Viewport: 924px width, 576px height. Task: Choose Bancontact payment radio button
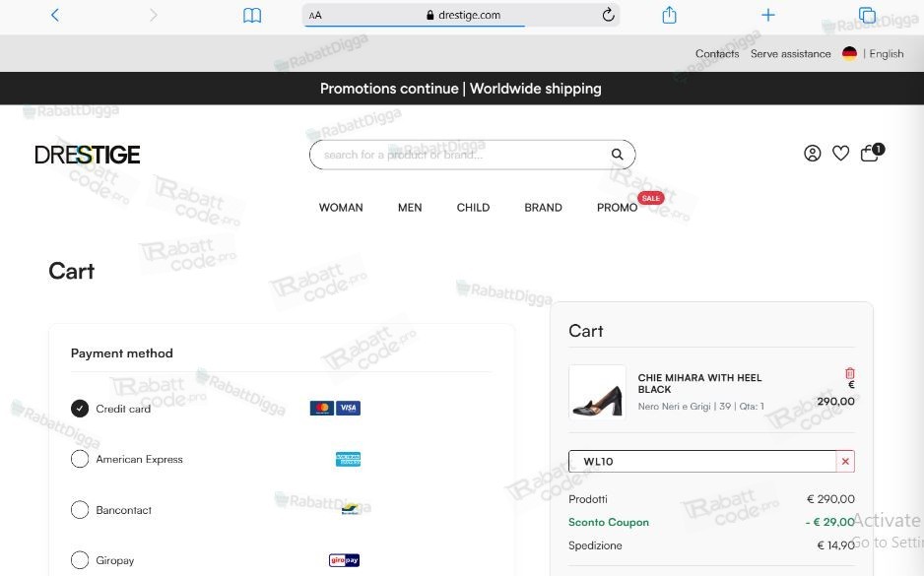(80, 509)
